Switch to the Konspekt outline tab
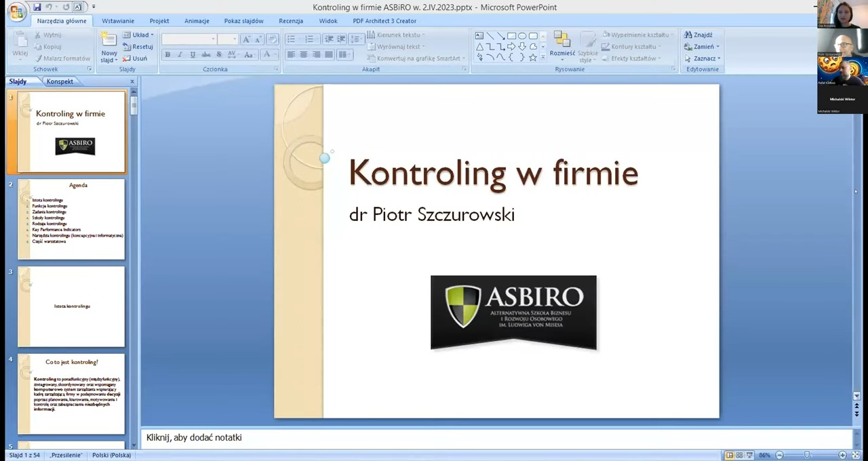Screen dimensions: 868x461 click(x=60, y=81)
